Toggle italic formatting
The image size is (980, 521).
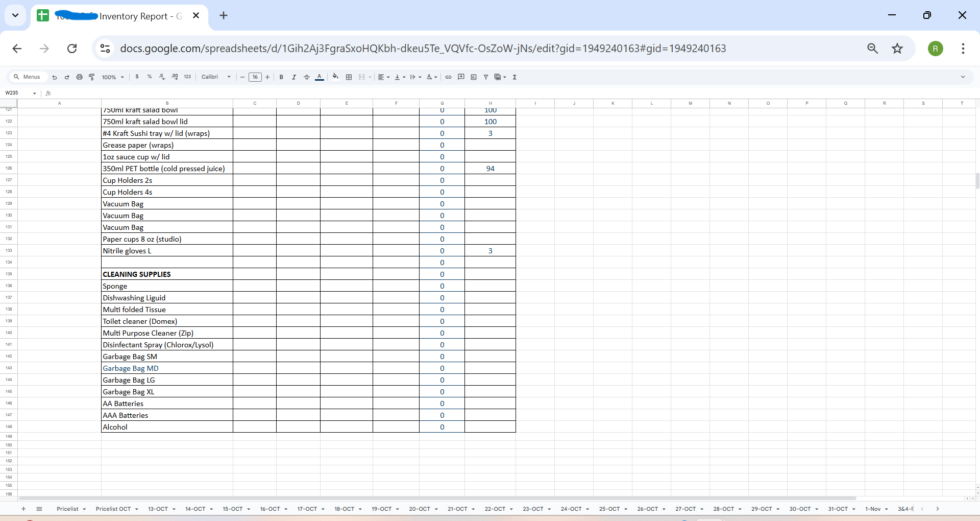(x=294, y=77)
